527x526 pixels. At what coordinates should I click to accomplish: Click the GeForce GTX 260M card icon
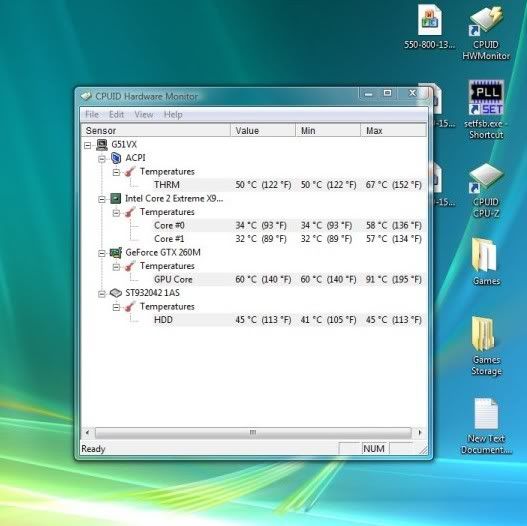click(x=116, y=252)
